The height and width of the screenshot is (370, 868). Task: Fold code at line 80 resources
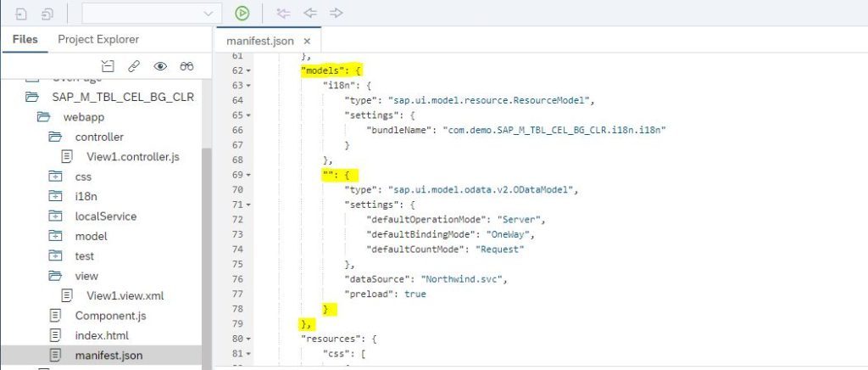point(248,339)
